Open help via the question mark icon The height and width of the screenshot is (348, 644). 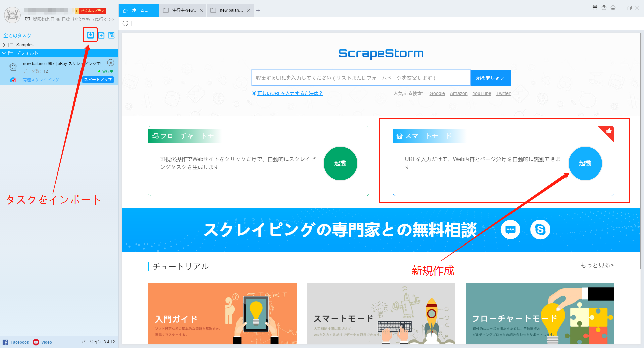tap(604, 8)
